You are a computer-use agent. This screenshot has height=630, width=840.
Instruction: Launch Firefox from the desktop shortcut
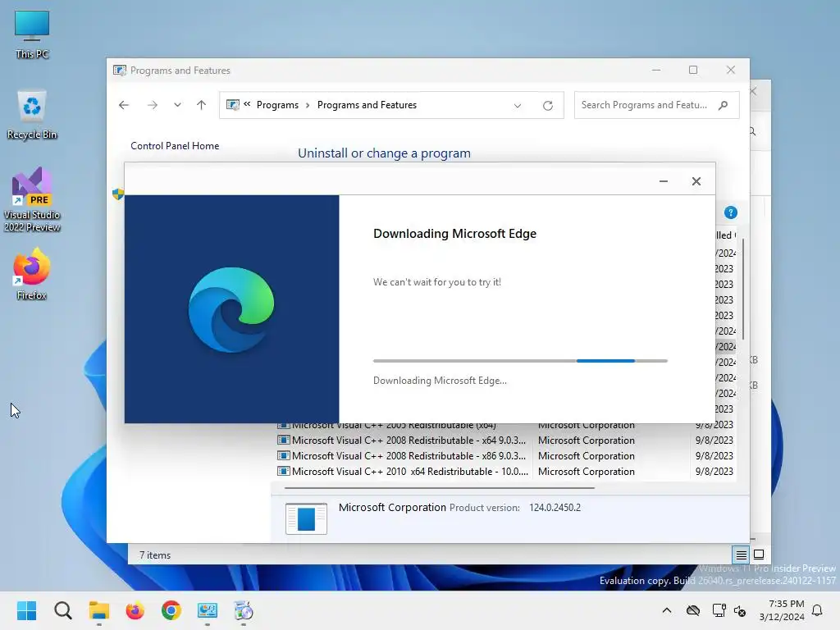tap(32, 274)
